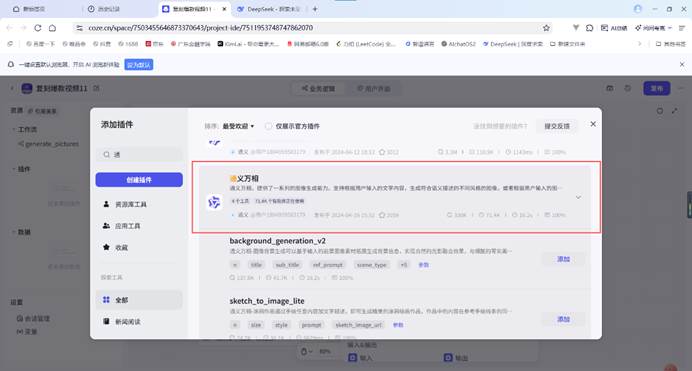Dismiss the default-browser notification bar
The image size is (692, 371).
coord(682,64)
